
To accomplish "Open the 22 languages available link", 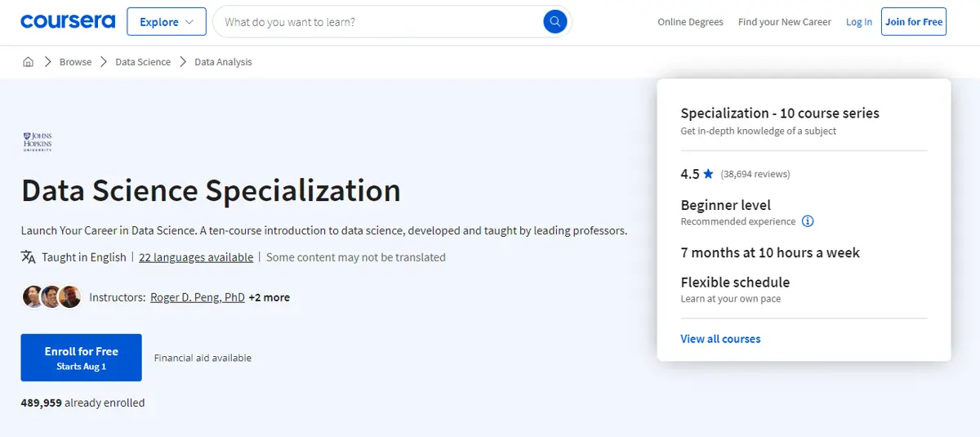I will point(196,257).
